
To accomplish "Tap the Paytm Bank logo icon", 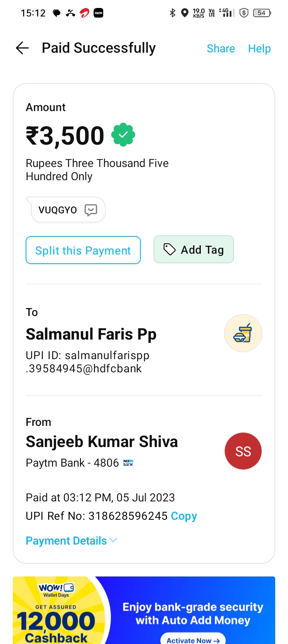I will [x=128, y=463].
